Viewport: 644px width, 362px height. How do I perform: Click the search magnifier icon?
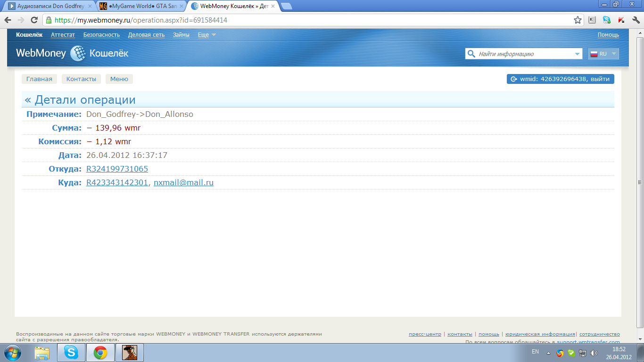point(471,54)
